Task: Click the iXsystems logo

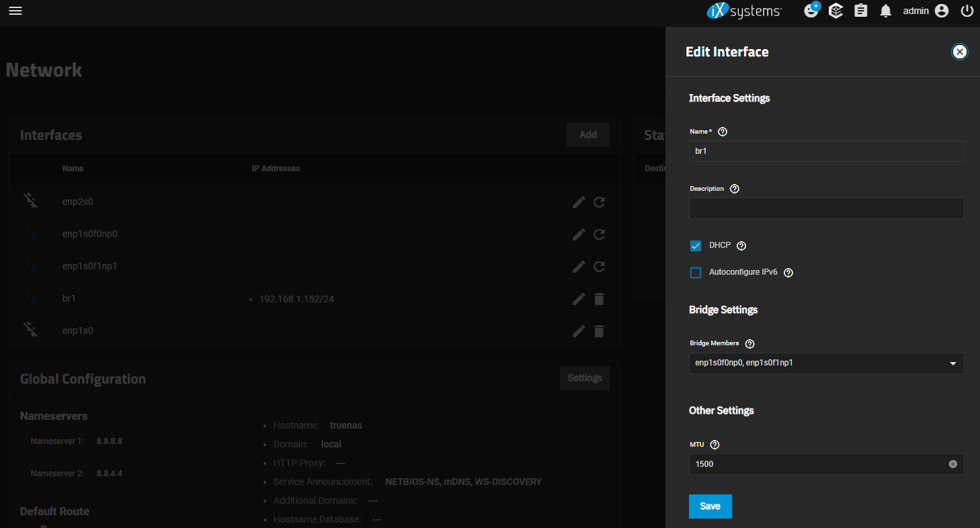Action: click(744, 11)
